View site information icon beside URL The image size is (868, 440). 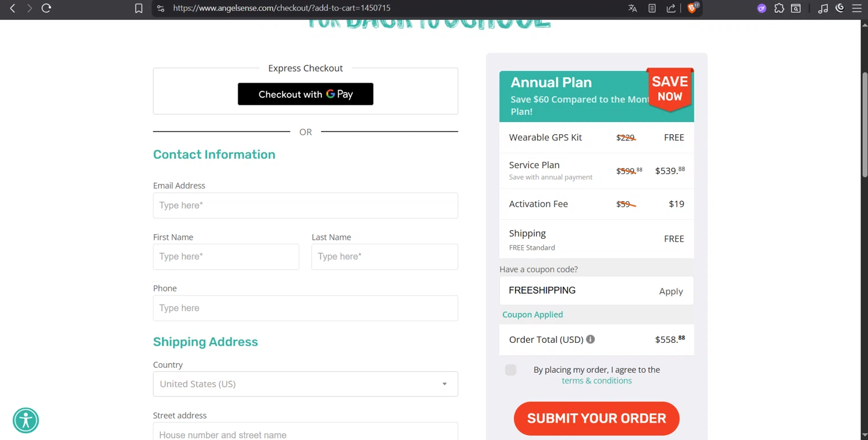click(161, 8)
